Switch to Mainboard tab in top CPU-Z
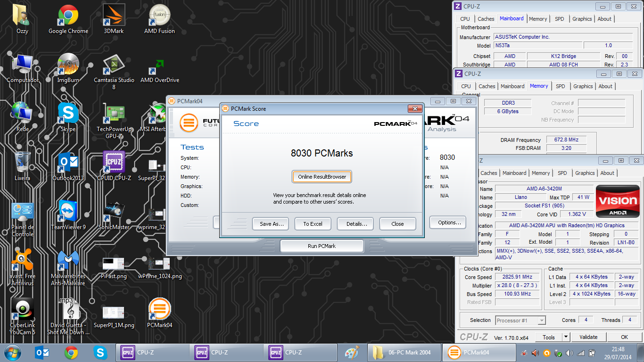 (512, 18)
